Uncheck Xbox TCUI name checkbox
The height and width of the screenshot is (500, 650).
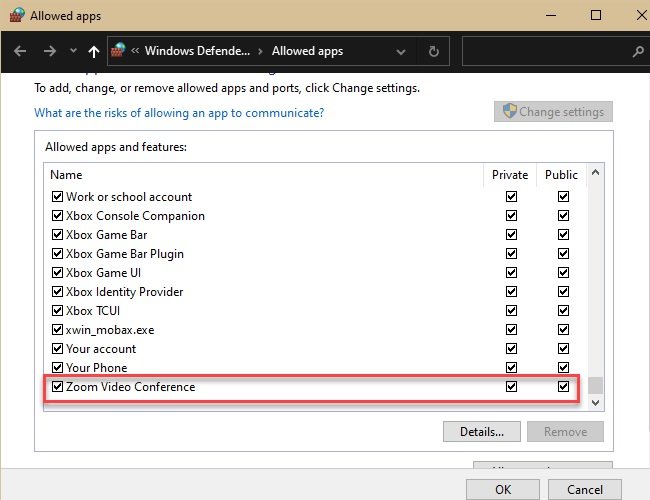[57, 311]
